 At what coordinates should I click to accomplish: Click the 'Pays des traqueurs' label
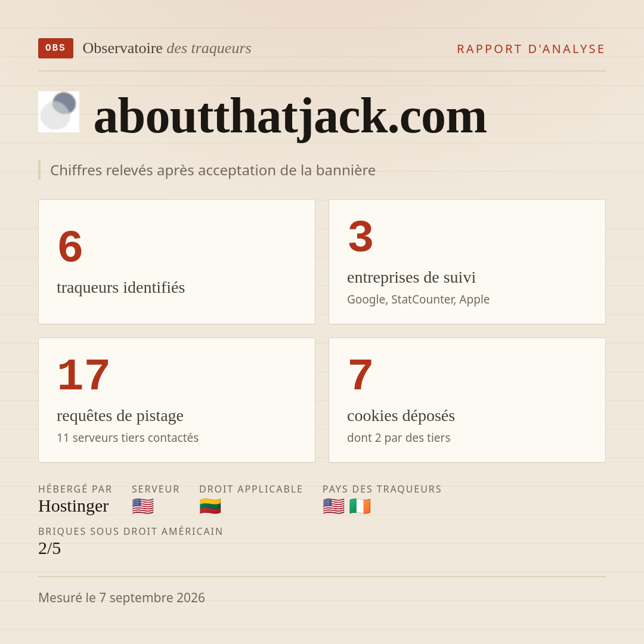(x=382, y=489)
